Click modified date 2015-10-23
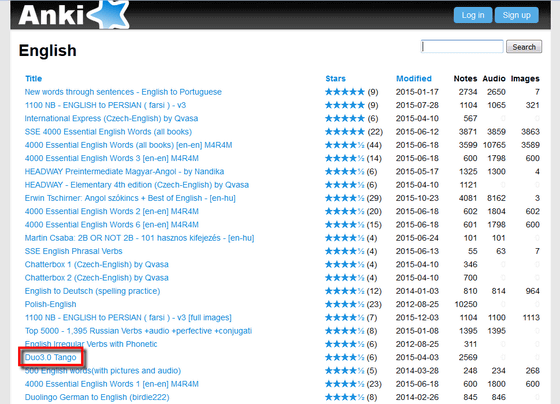The image size is (560, 404). click(417, 198)
